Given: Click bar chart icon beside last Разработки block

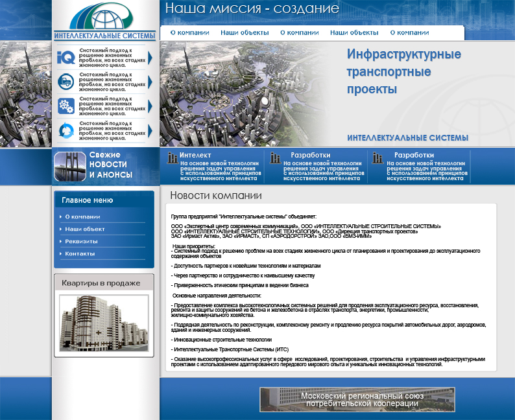Looking at the screenshot, I should tap(377, 158).
